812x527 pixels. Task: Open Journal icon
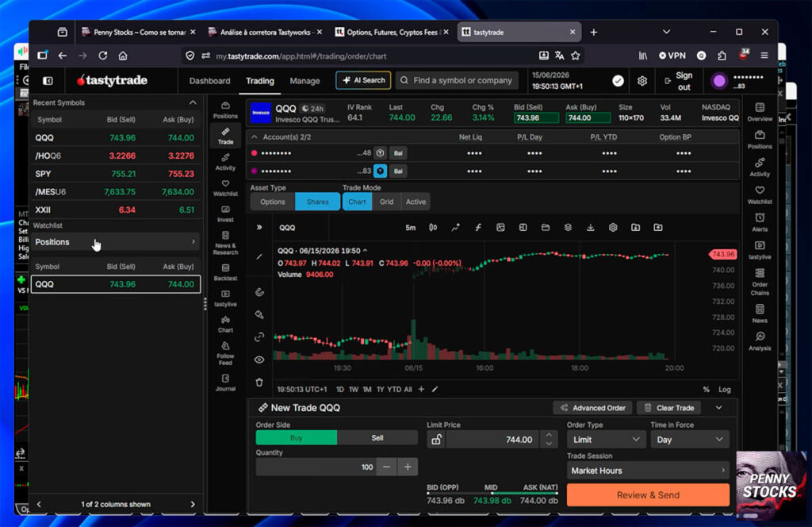tap(225, 383)
